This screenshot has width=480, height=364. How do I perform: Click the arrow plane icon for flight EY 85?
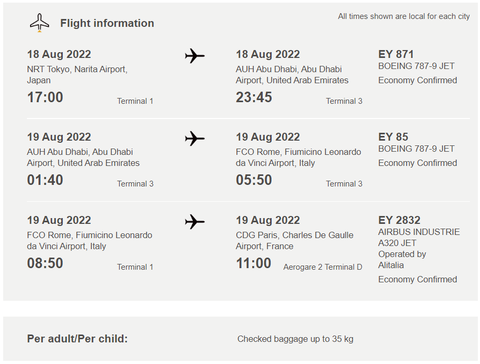195,138
